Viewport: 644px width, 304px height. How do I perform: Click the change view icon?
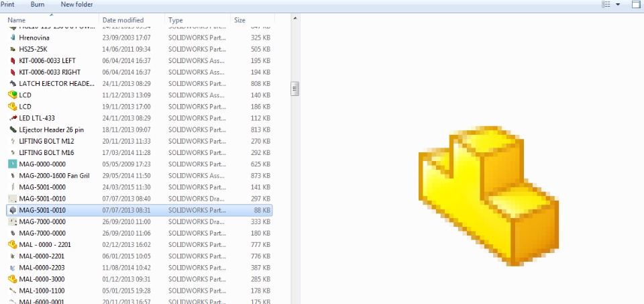pyautogui.click(x=606, y=5)
